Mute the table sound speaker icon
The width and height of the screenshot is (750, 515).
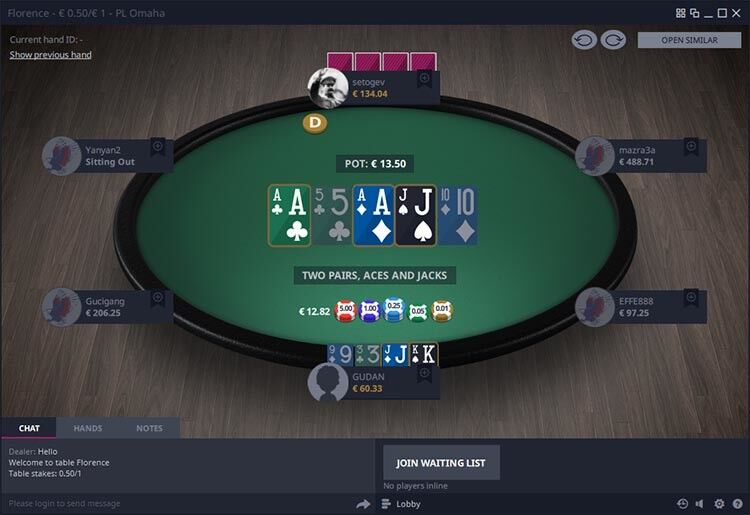(700, 504)
